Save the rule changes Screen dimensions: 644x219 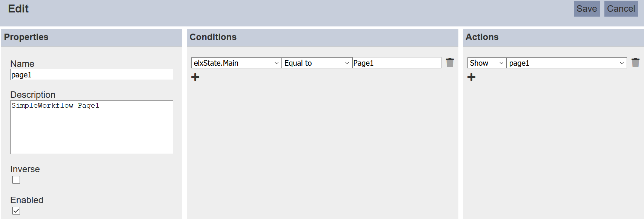pyautogui.click(x=586, y=9)
